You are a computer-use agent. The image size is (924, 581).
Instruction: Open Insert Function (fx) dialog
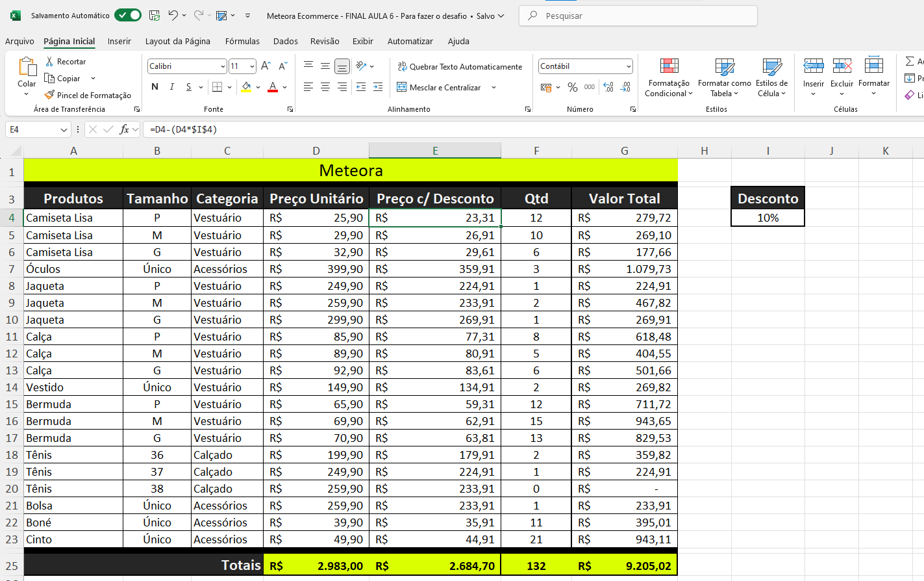click(124, 129)
